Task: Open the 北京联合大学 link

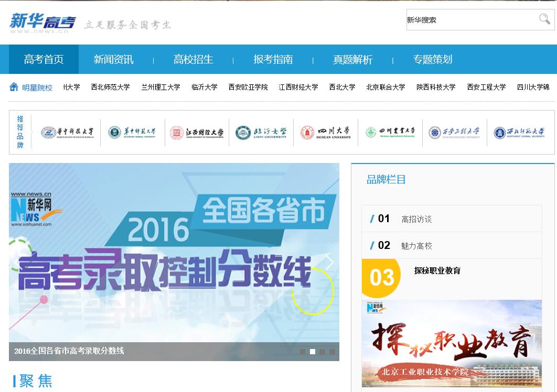Action: (385, 87)
